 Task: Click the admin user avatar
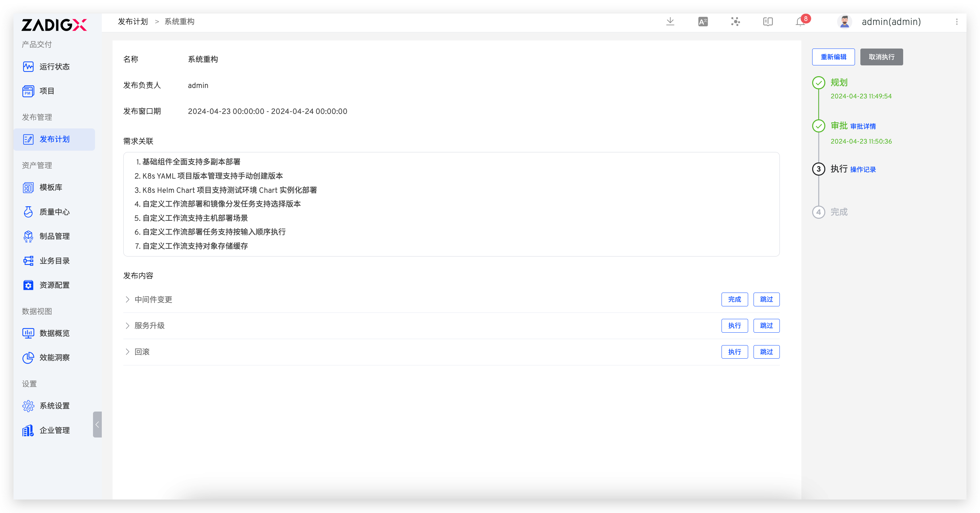pos(845,22)
